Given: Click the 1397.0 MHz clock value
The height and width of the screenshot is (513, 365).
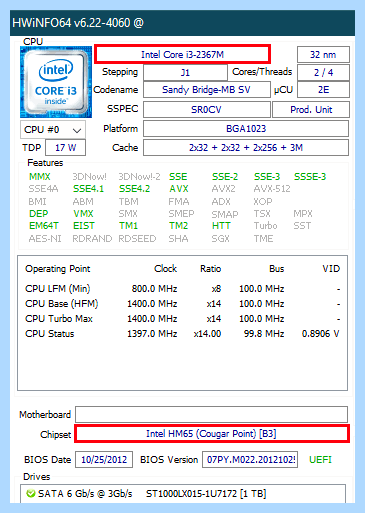Looking at the screenshot, I should [152, 334].
